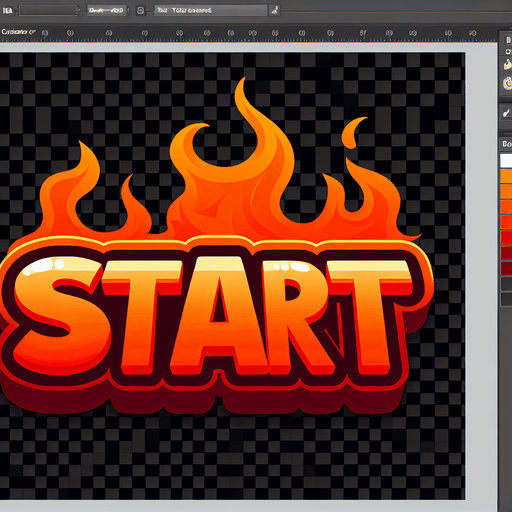Screen dimensions: 512x512
Task: Pick the yellow-orange color swatch below white
Action: [506, 176]
